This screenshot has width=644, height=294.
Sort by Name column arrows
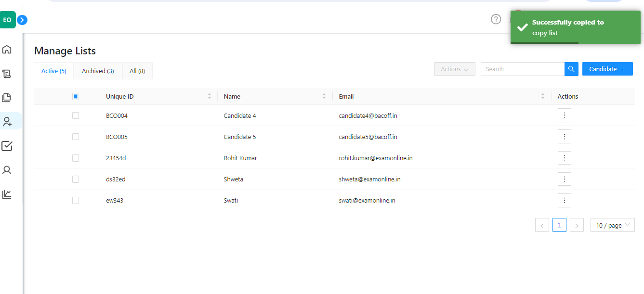point(324,96)
